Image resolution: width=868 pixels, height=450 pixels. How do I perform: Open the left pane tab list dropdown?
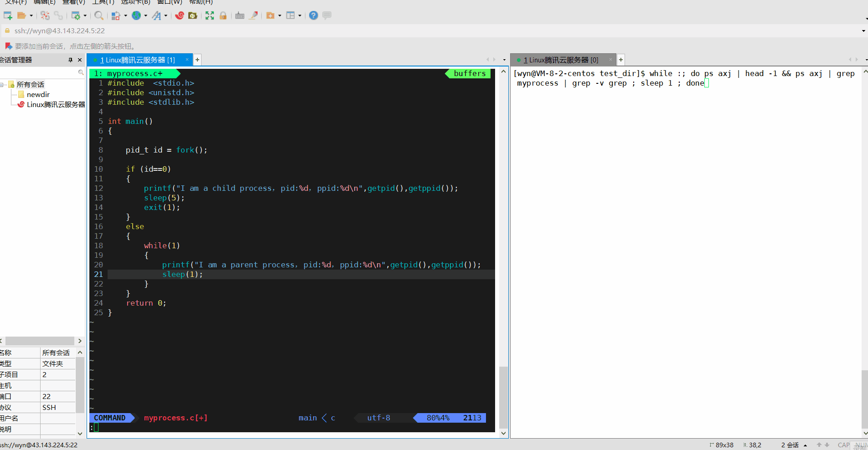point(504,60)
